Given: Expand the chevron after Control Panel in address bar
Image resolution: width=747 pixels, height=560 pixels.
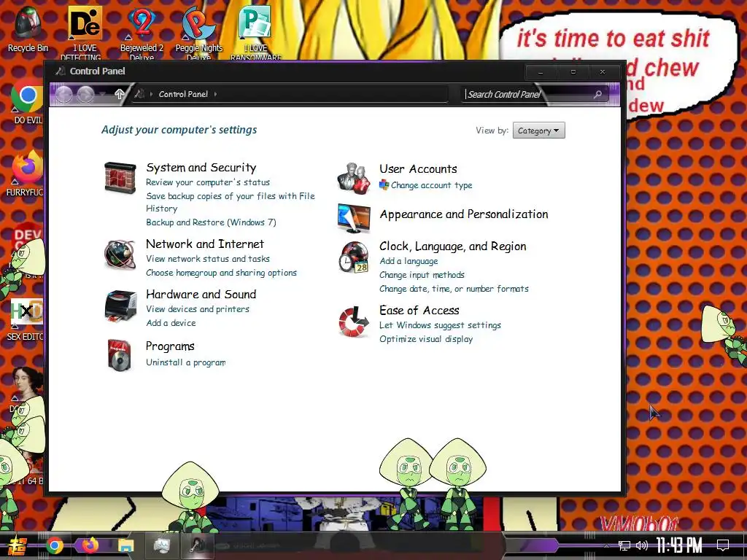Looking at the screenshot, I should (x=216, y=94).
